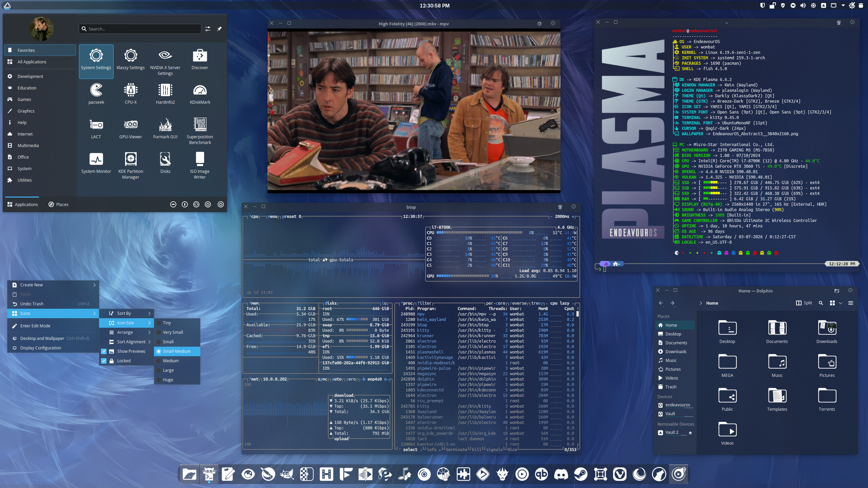Screen dimensions: 868x488
Task: Click the Steam icon in the dock
Action: point(580,474)
